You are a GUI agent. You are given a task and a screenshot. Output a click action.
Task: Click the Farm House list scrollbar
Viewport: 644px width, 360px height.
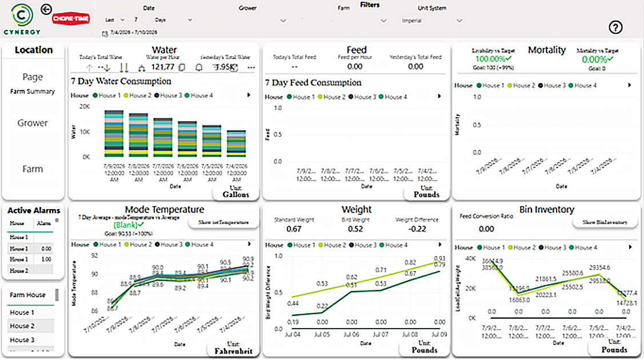point(57,295)
